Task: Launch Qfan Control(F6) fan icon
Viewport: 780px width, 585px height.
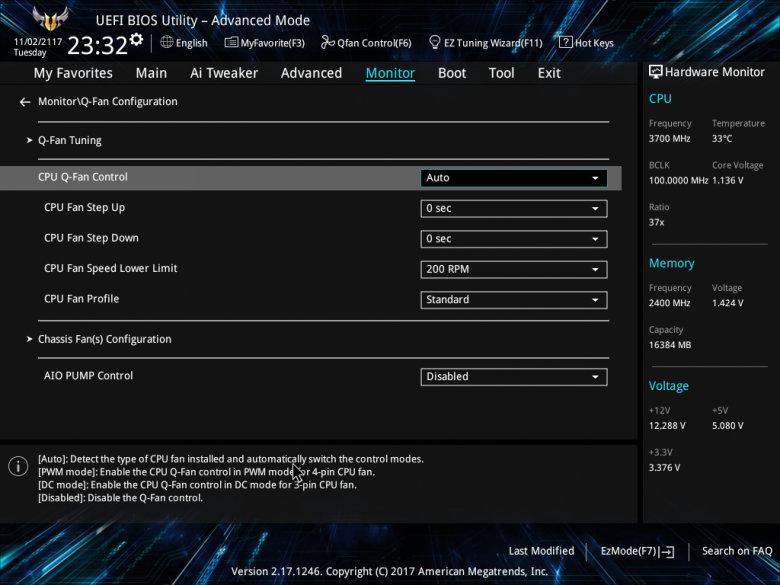Action: click(x=327, y=43)
